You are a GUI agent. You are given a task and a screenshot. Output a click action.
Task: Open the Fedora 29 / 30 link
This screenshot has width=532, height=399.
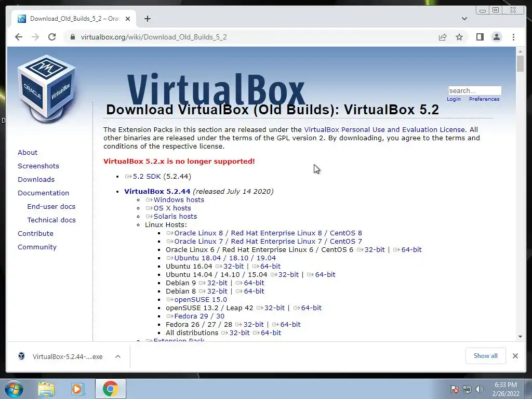pyautogui.click(x=199, y=316)
